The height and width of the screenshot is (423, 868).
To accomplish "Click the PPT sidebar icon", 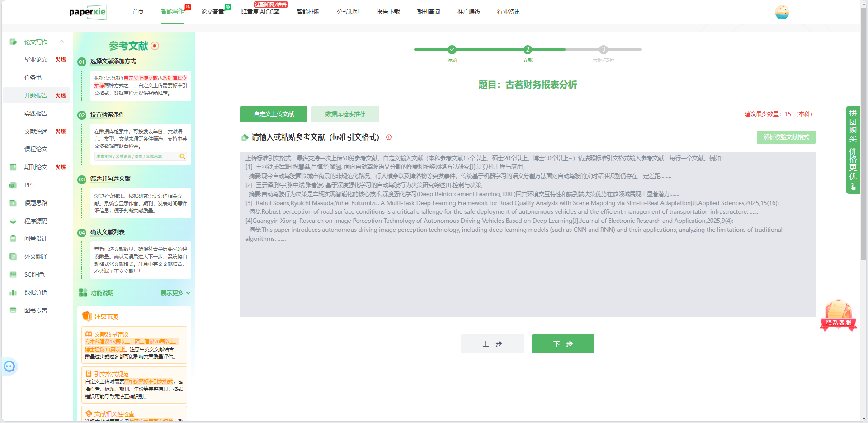I will [x=13, y=185].
